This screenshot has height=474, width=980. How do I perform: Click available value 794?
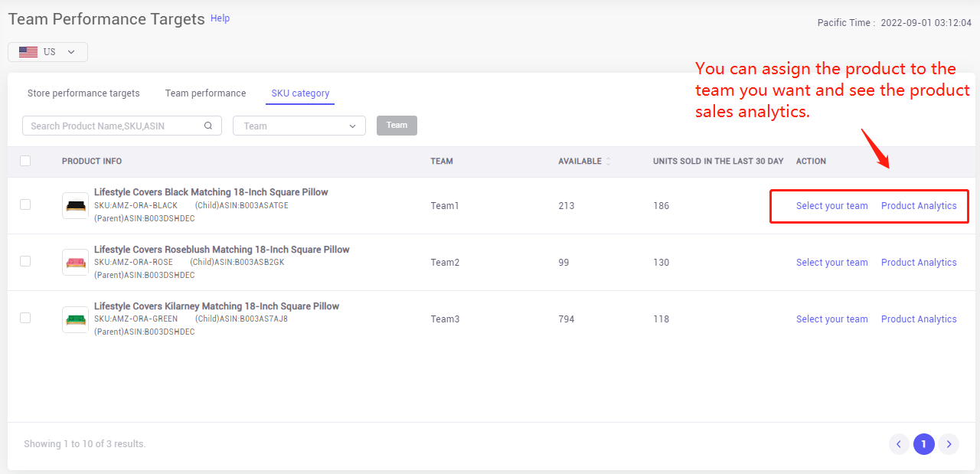pos(567,319)
